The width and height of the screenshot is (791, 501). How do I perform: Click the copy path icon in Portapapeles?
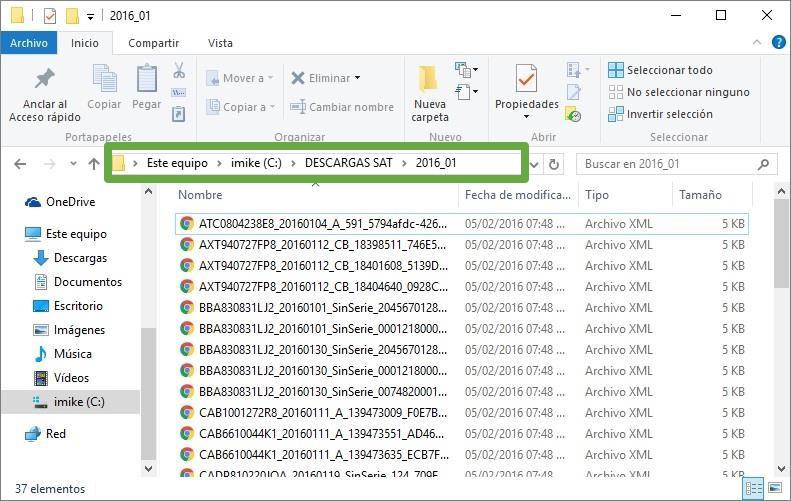(179, 92)
